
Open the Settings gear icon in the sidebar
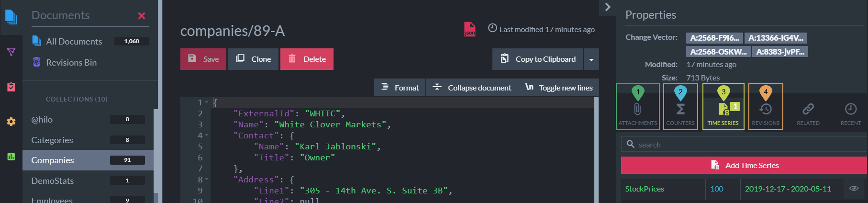pyautogui.click(x=11, y=122)
